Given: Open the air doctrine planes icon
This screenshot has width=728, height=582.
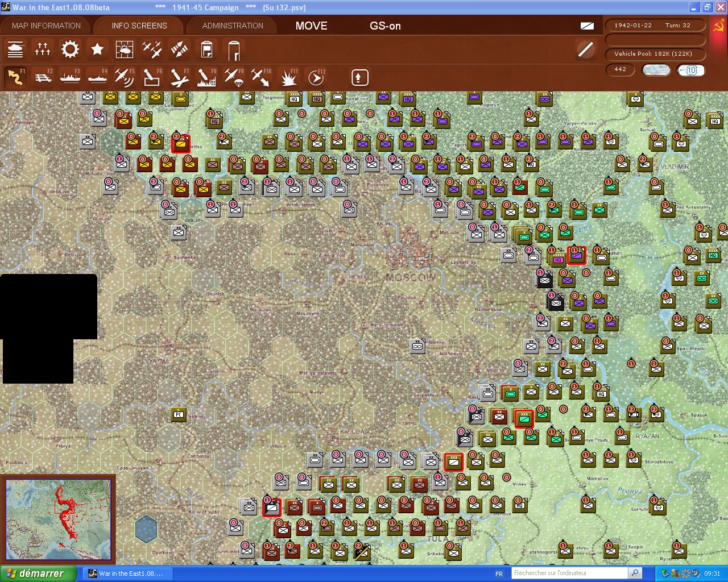Looking at the screenshot, I should click(x=152, y=49).
